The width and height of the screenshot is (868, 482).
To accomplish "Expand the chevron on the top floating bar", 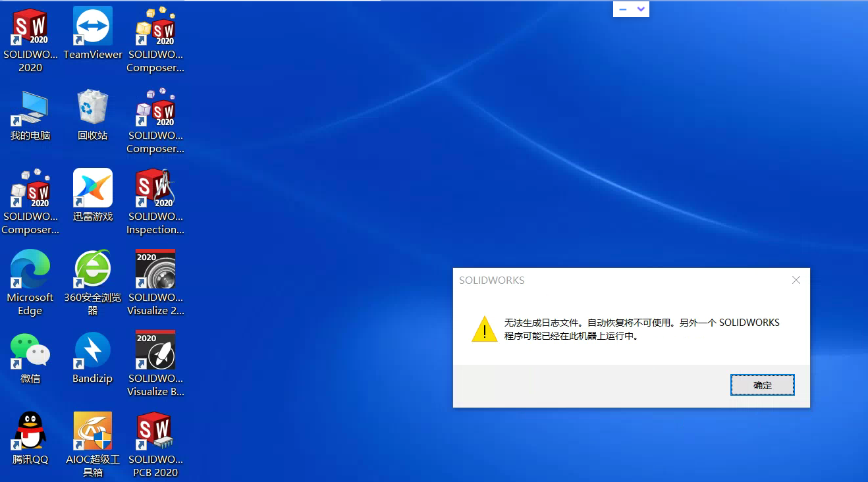I will coord(640,9).
